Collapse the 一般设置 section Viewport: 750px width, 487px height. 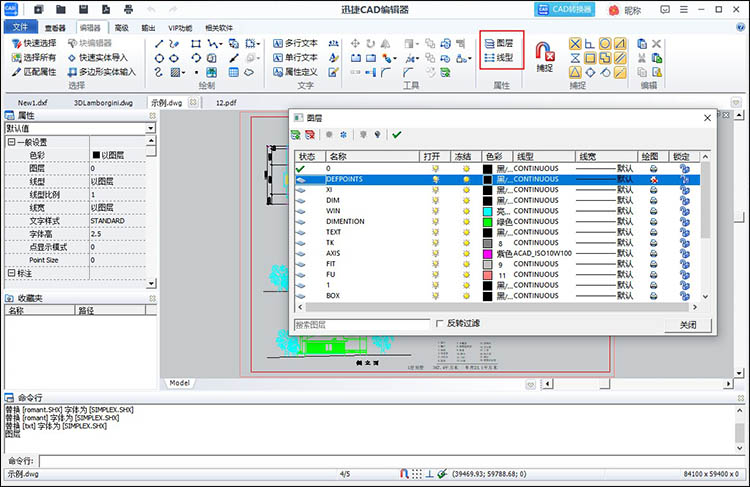pos(11,142)
